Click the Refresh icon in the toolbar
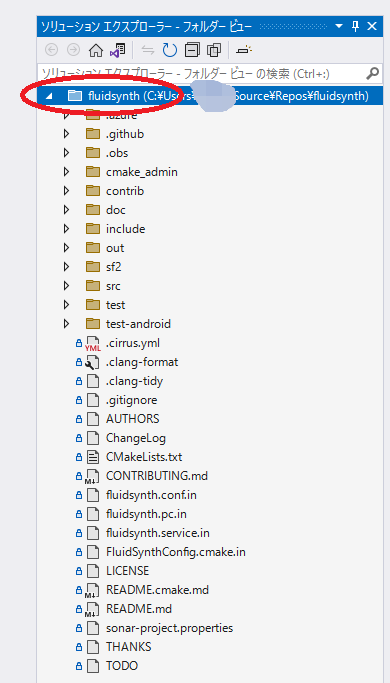Image resolution: width=390 pixels, height=683 pixels. pos(170,51)
